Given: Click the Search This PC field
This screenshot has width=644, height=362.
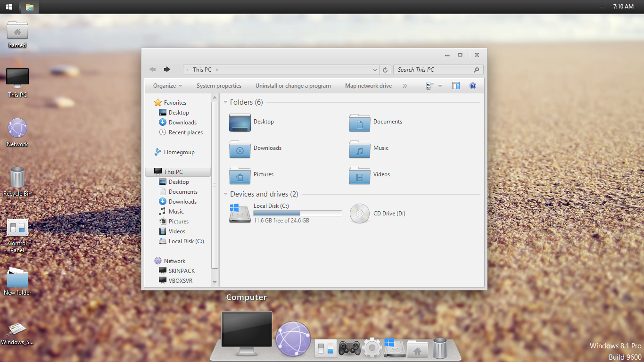Looking at the screenshot, I should pyautogui.click(x=434, y=70).
